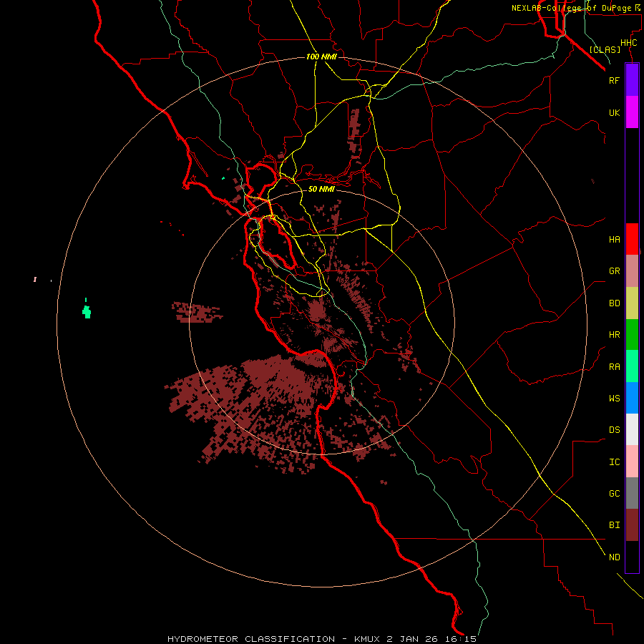This screenshot has height=644, width=644.
Task: Click the green rain echo offshore
Action: pos(87,311)
